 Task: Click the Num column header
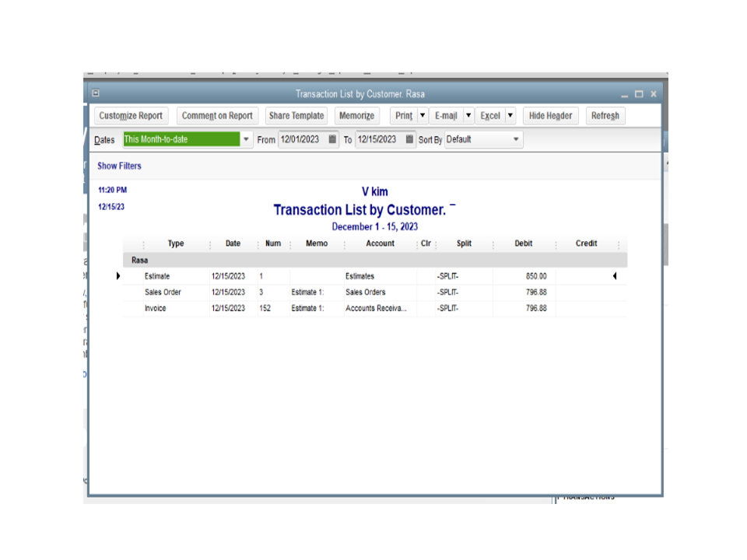tap(273, 243)
